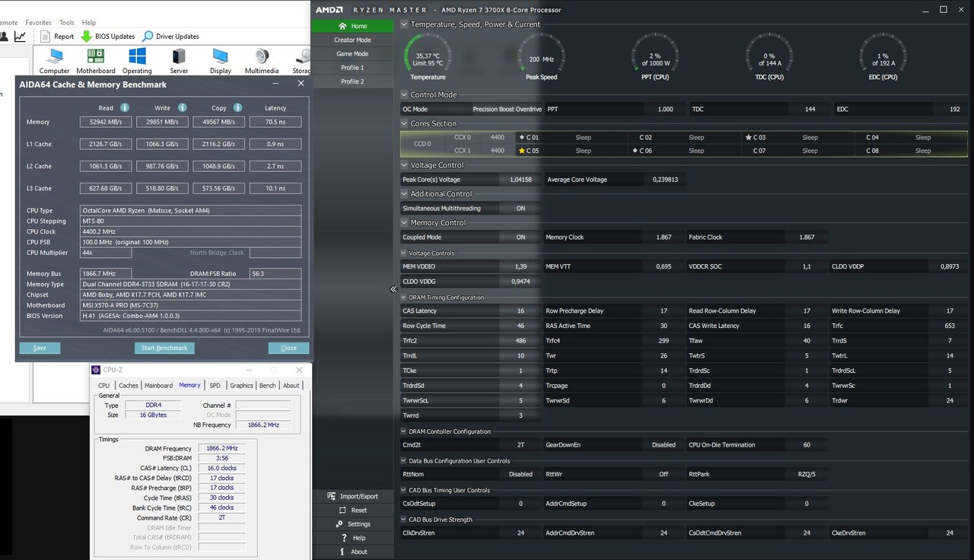974x560 pixels.
Task: Click the Import/Export icon in Ryzen Master
Action: pos(331,496)
